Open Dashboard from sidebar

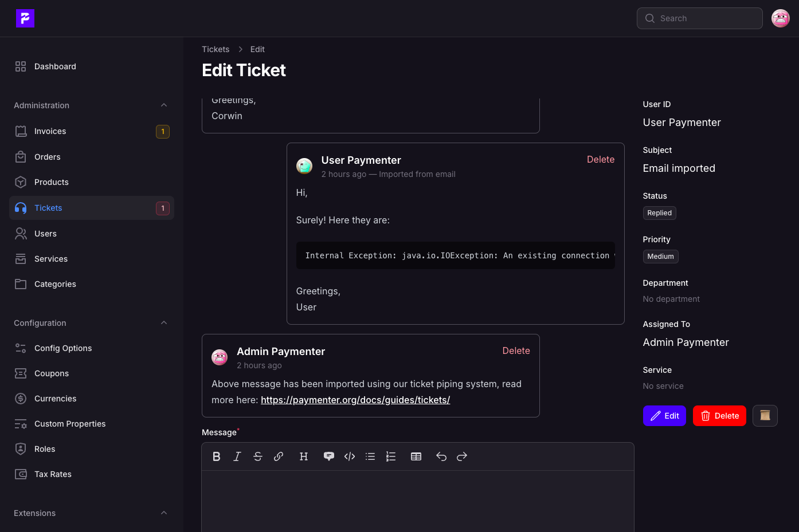pos(92,66)
